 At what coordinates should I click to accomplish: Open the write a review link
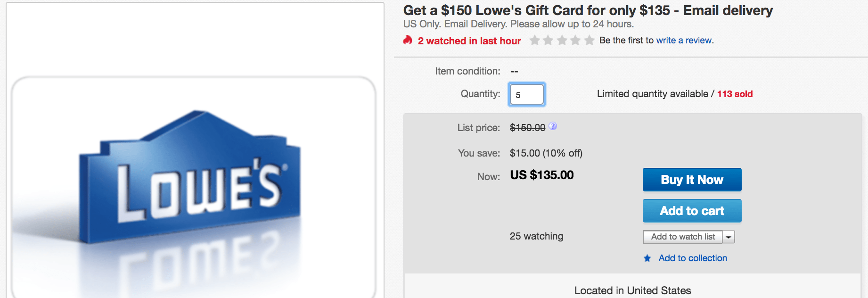(684, 41)
